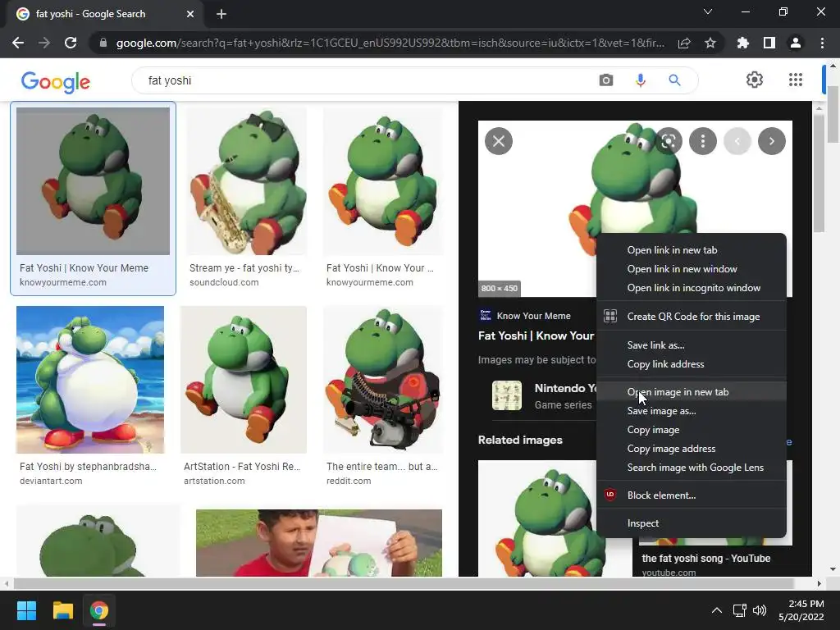Bookmark this page with the star icon
The image size is (840, 630).
click(x=710, y=43)
